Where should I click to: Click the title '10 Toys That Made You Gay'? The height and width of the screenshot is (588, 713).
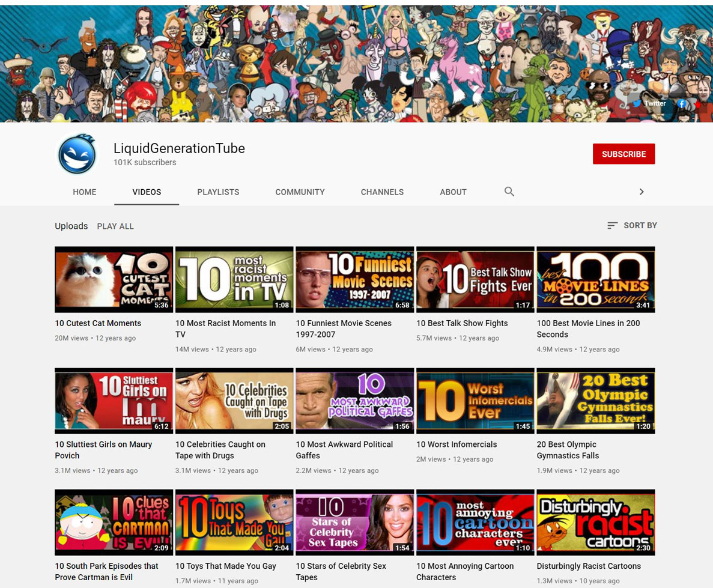point(226,566)
